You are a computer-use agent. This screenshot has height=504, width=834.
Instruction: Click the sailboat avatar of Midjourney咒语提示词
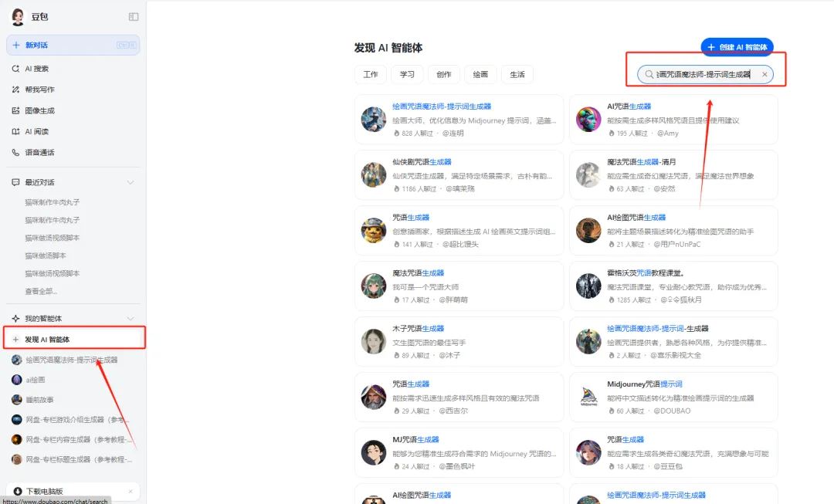588,397
